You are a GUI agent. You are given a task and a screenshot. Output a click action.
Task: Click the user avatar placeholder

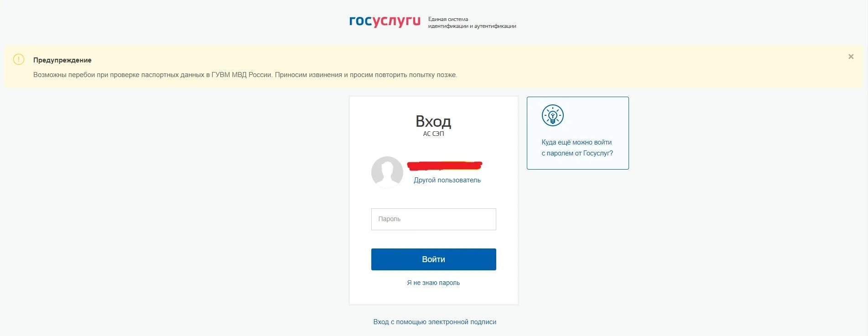(387, 172)
